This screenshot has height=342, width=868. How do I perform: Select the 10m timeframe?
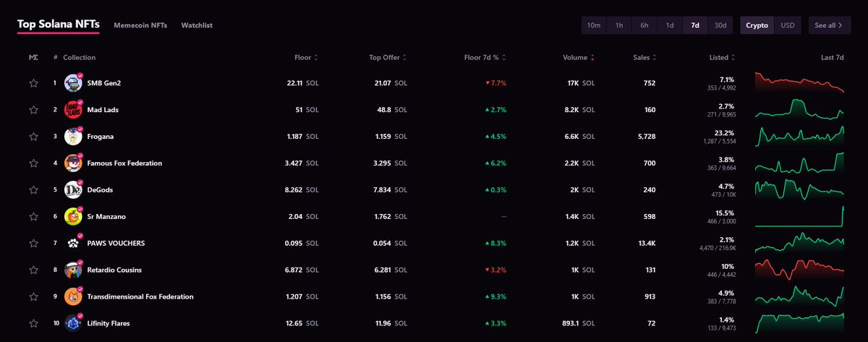(594, 25)
